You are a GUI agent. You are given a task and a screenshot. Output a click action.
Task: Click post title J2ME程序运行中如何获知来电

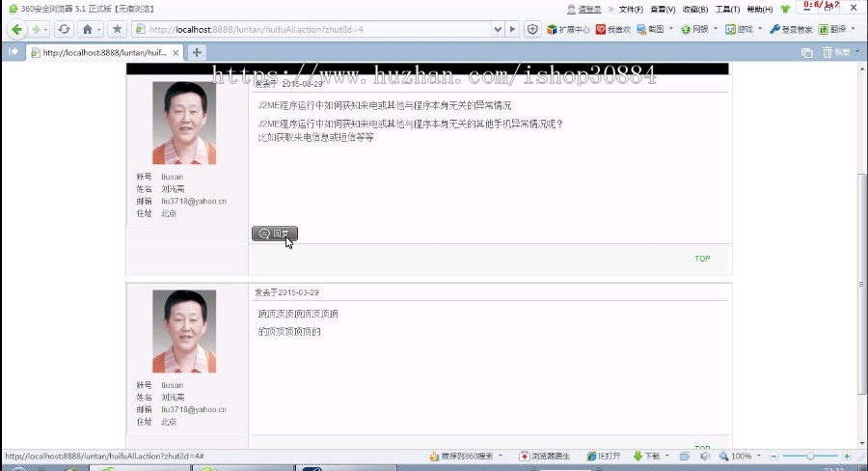[384, 105]
